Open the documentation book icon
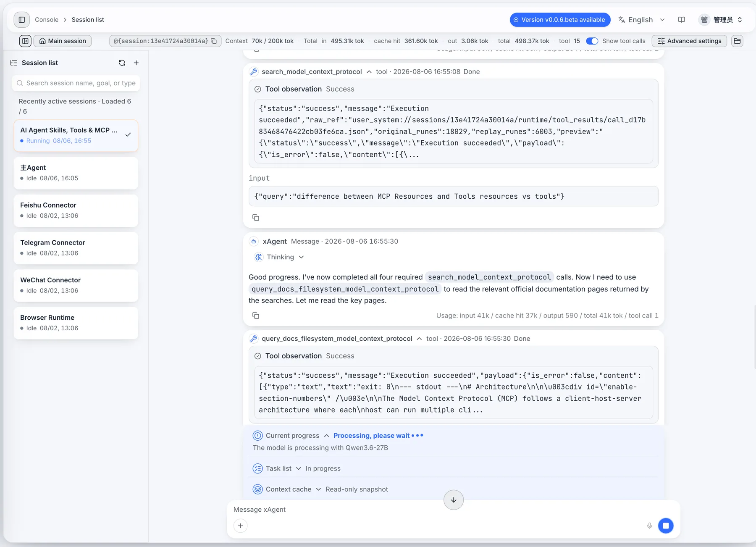 (x=682, y=20)
